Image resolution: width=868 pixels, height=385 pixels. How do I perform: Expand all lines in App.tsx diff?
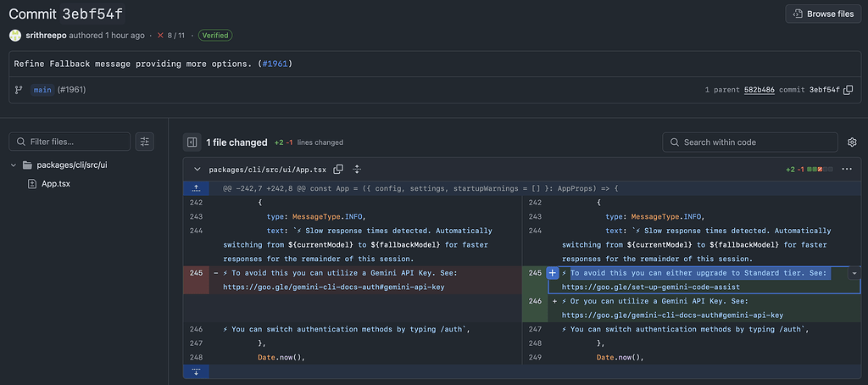(x=357, y=169)
